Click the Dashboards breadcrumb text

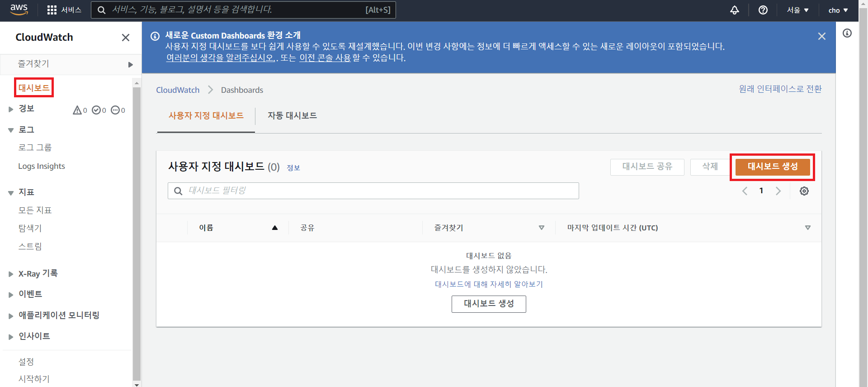(x=242, y=90)
